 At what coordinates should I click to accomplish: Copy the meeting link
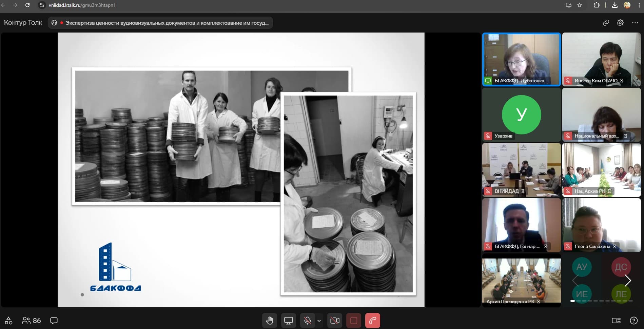pos(606,23)
